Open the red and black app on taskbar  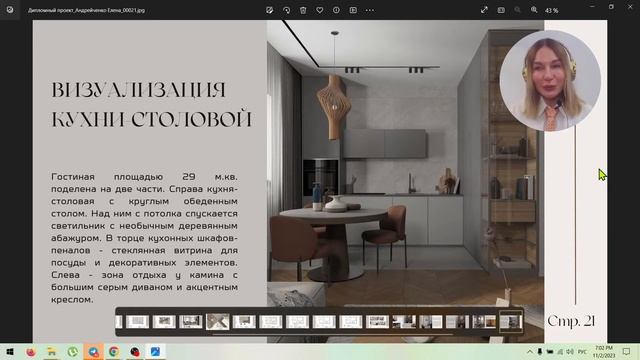pyautogui.click(x=135, y=352)
